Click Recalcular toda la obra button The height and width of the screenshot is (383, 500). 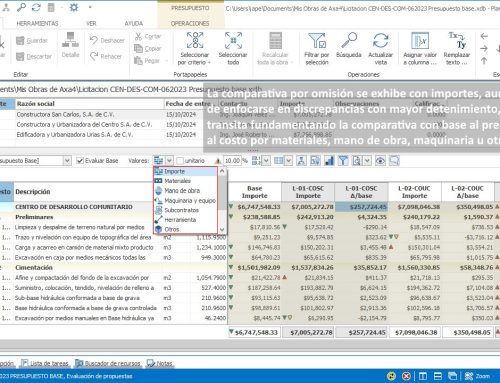275,48
